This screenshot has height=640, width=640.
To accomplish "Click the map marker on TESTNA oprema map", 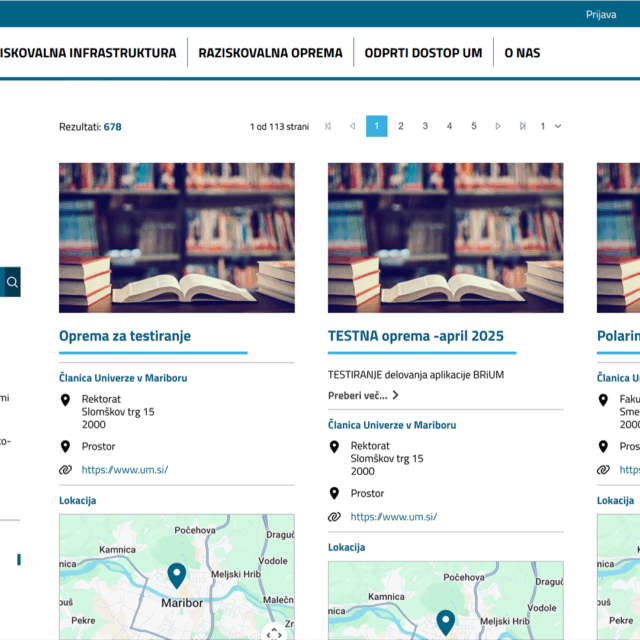I will coord(445,622).
